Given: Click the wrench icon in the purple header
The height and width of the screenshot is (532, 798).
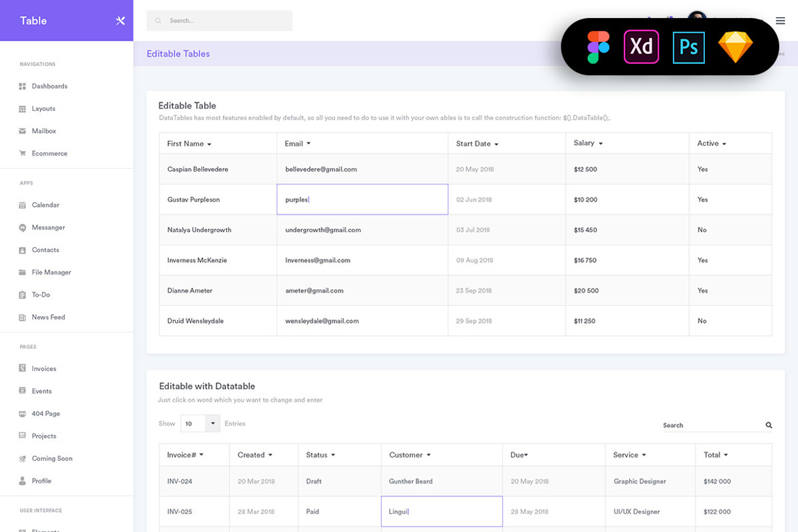Looking at the screenshot, I should click(120, 21).
